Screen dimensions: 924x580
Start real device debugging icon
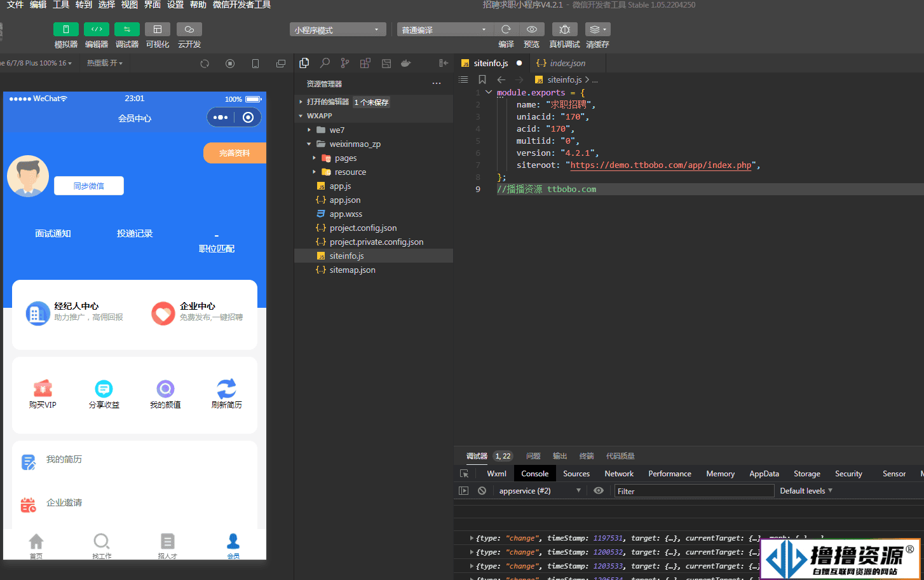[x=564, y=29]
